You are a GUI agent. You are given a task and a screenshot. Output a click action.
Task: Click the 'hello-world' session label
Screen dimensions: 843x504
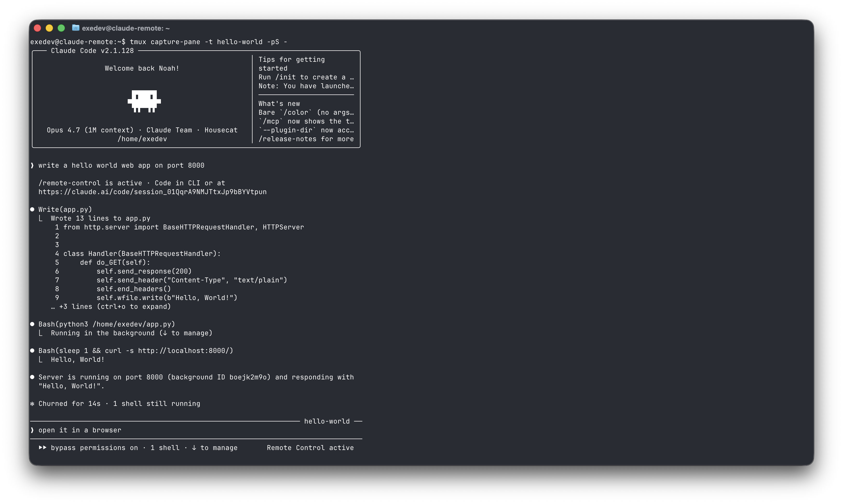(x=327, y=421)
